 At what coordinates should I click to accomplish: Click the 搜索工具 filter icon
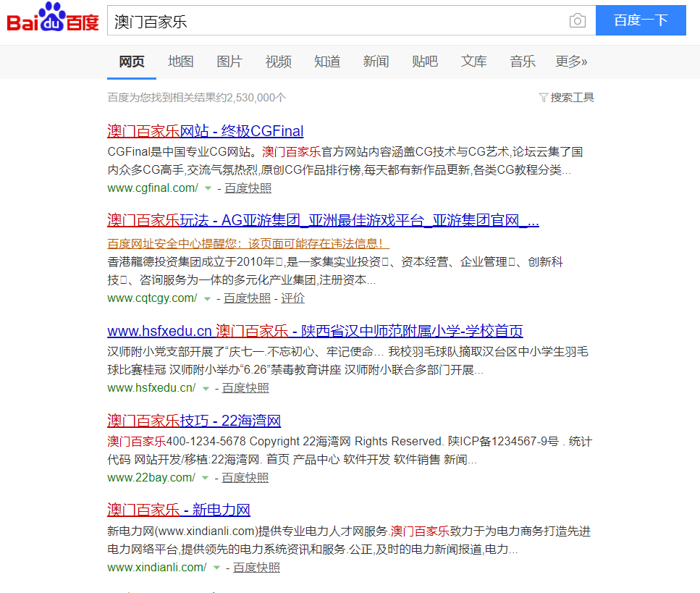543,98
